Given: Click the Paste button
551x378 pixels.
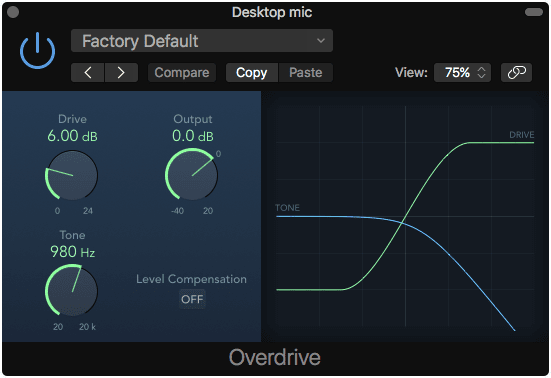Looking at the screenshot, I should click(x=306, y=73).
